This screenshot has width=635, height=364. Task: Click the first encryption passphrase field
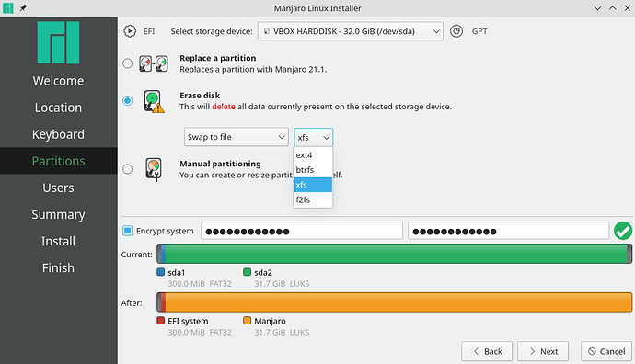tap(302, 231)
